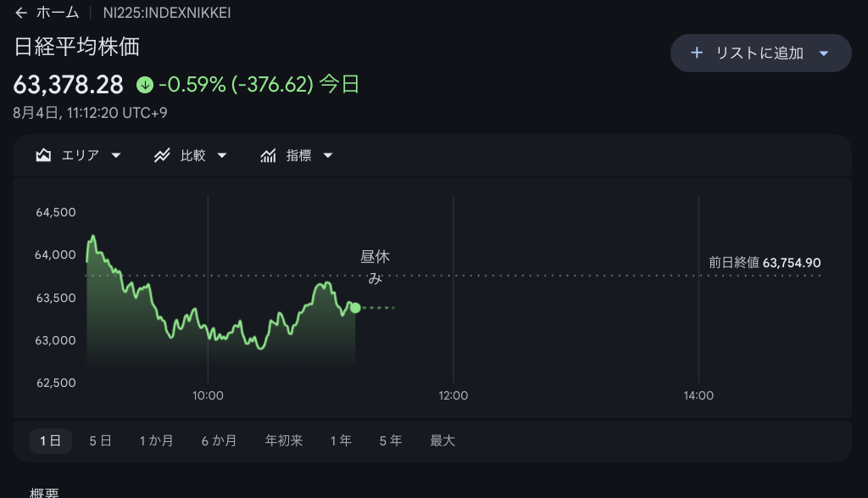This screenshot has height=498, width=868.
Task: Expand the リストに追加 dropdown arrow
Action: coord(824,53)
